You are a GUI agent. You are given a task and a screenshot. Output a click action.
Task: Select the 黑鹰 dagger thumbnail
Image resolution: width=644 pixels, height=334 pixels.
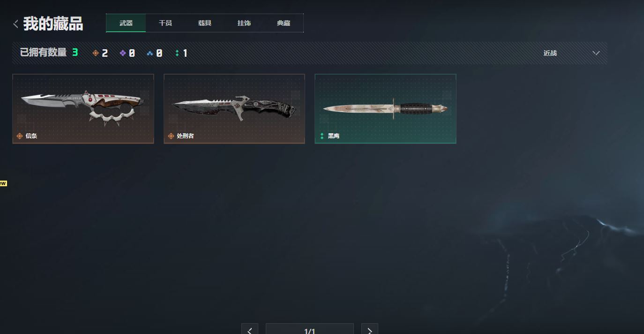point(385,108)
